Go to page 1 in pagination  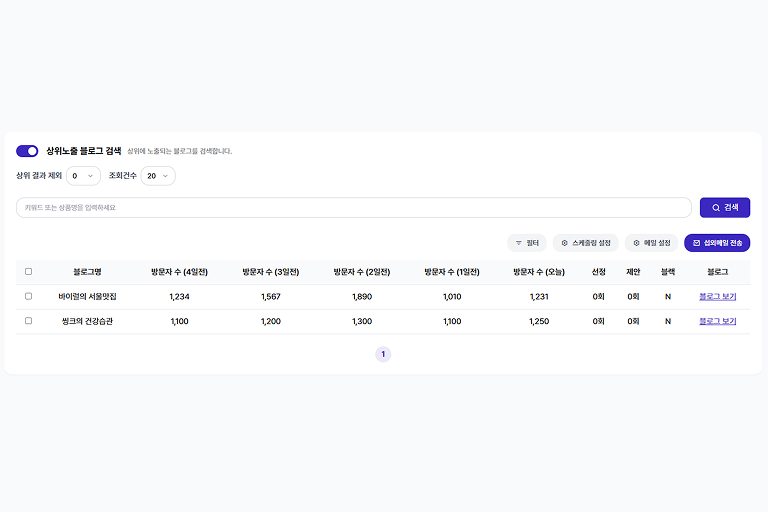pos(383,354)
